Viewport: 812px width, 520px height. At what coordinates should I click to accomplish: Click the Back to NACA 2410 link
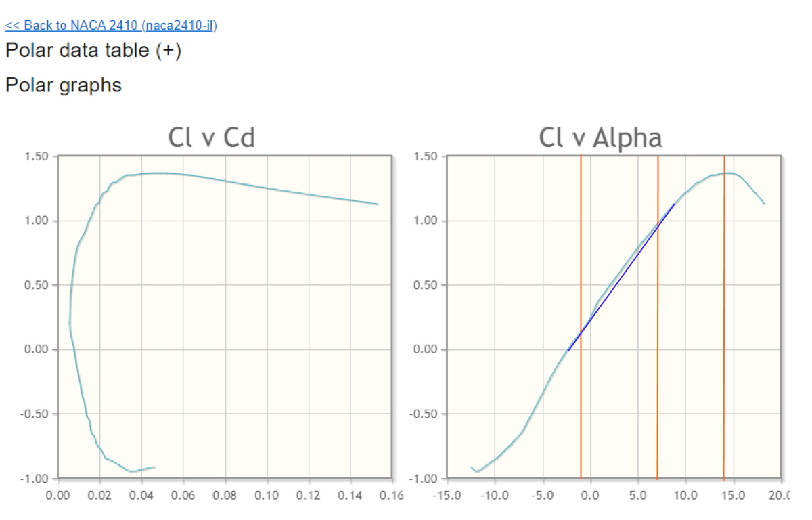pos(111,26)
